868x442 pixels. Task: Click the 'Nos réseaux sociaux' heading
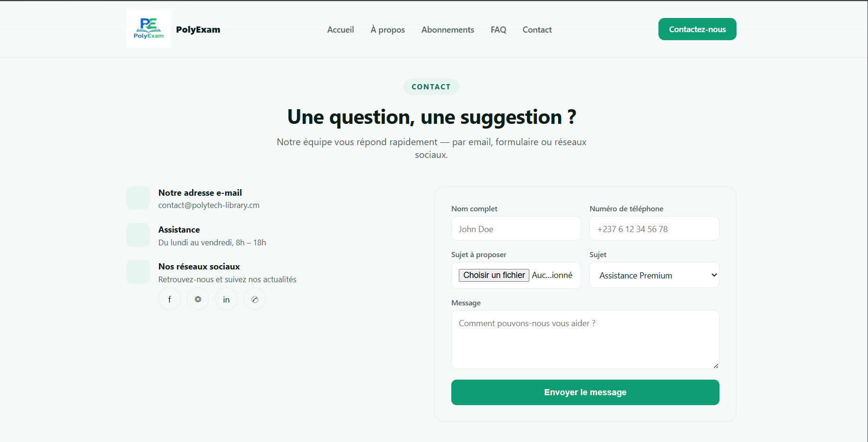pos(199,267)
